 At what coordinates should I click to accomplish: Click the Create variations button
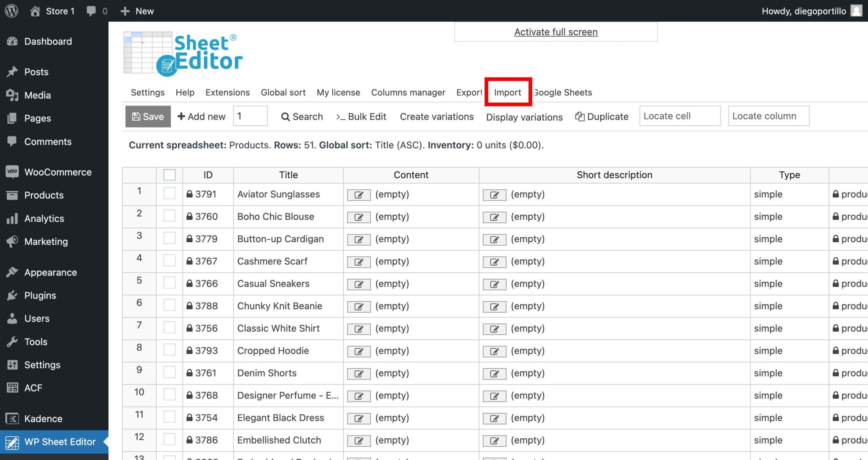point(437,116)
